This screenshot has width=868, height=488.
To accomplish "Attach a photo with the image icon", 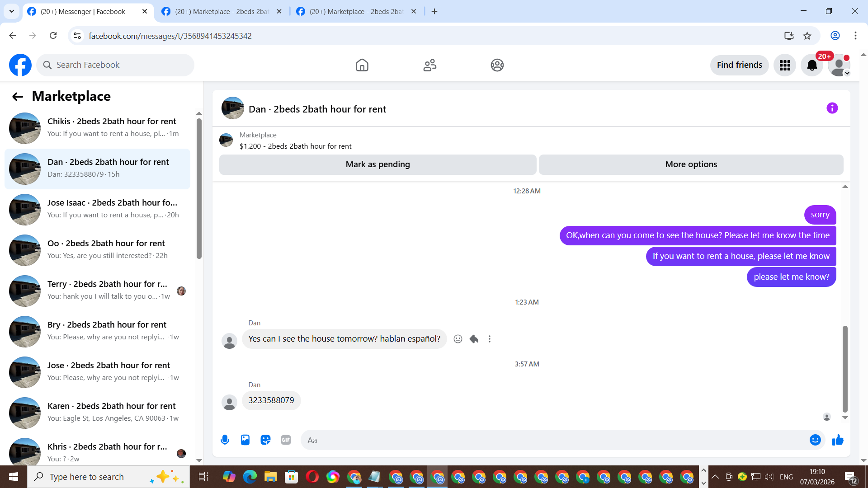I will [245, 440].
